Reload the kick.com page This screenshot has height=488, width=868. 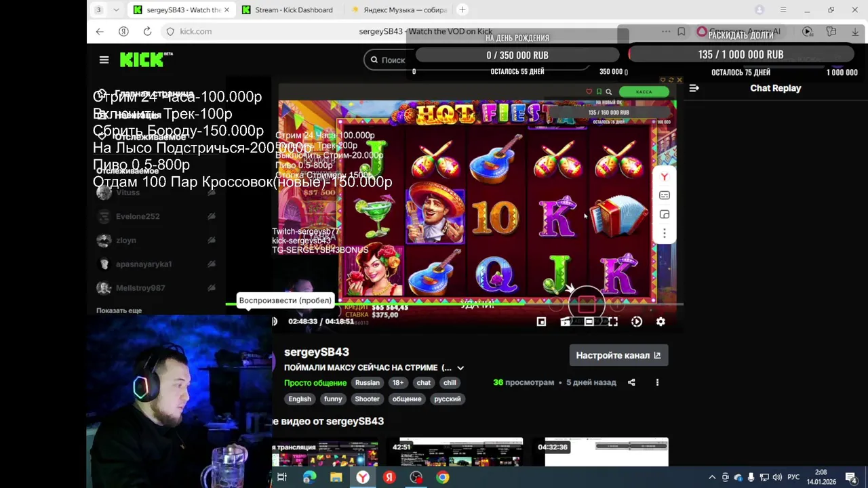point(147,31)
